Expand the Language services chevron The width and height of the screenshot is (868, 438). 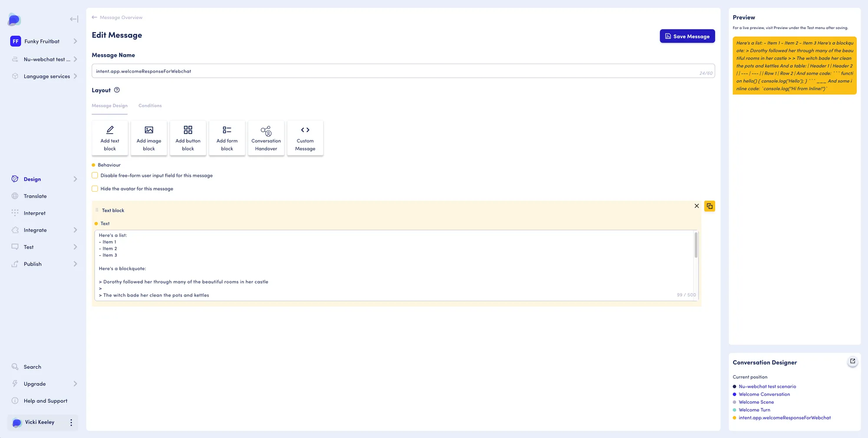75,76
